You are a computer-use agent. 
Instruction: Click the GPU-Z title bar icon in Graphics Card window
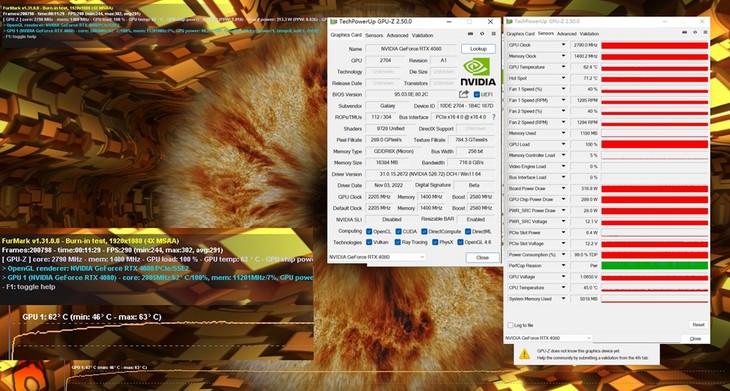[x=333, y=22]
